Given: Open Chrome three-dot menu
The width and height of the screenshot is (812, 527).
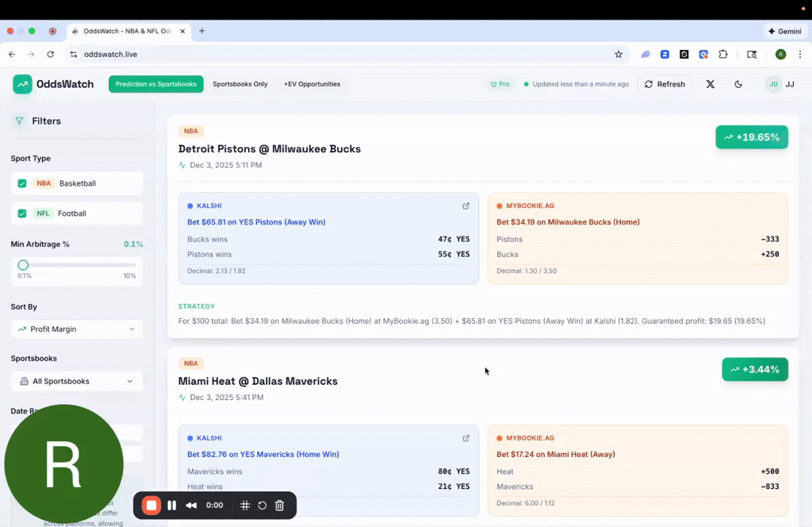Looking at the screenshot, I should [x=800, y=54].
